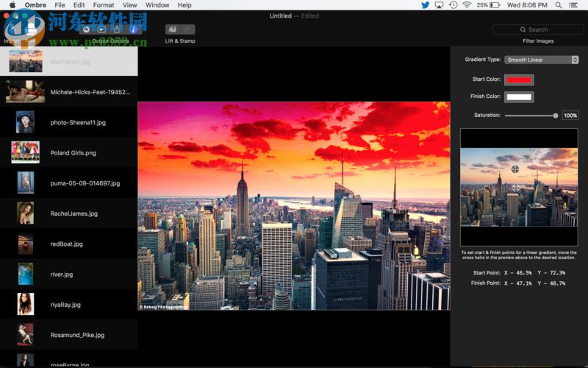588x368 pixels.
Task: Open Spotlight search magnifier in menu bar
Action: (x=559, y=5)
